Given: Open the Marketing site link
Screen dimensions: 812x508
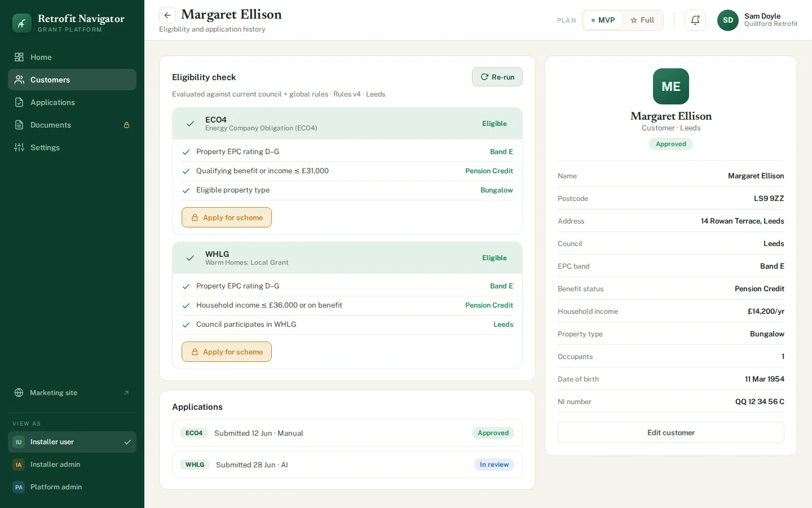Looking at the screenshot, I should point(72,393).
